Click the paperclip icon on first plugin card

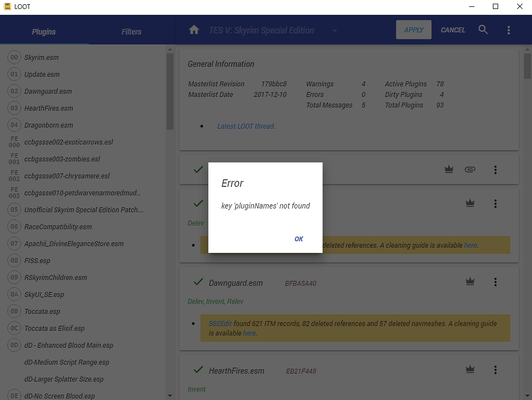tap(470, 169)
